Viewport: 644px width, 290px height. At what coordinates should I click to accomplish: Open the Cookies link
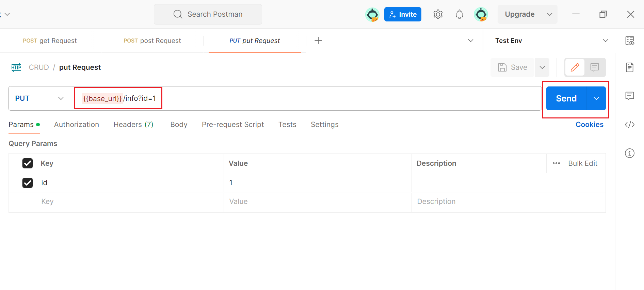590,125
